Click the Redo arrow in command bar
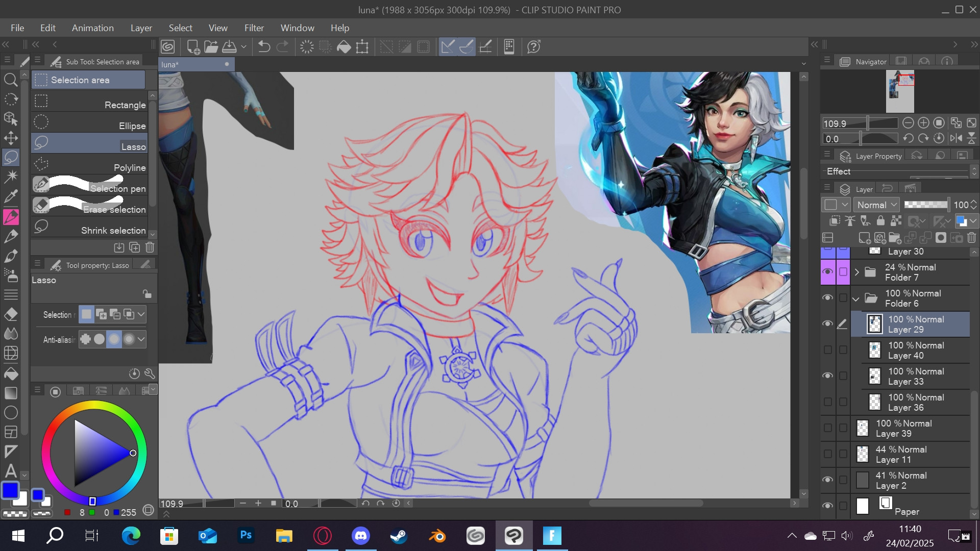The height and width of the screenshot is (551, 980). 282,47
